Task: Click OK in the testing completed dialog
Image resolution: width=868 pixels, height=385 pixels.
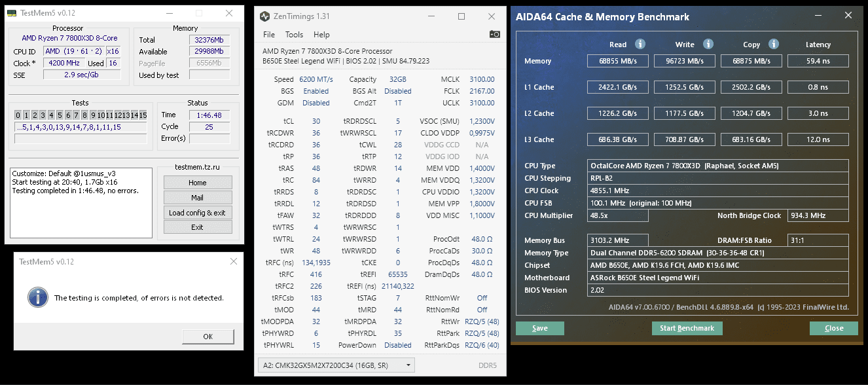Action: (x=208, y=337)
